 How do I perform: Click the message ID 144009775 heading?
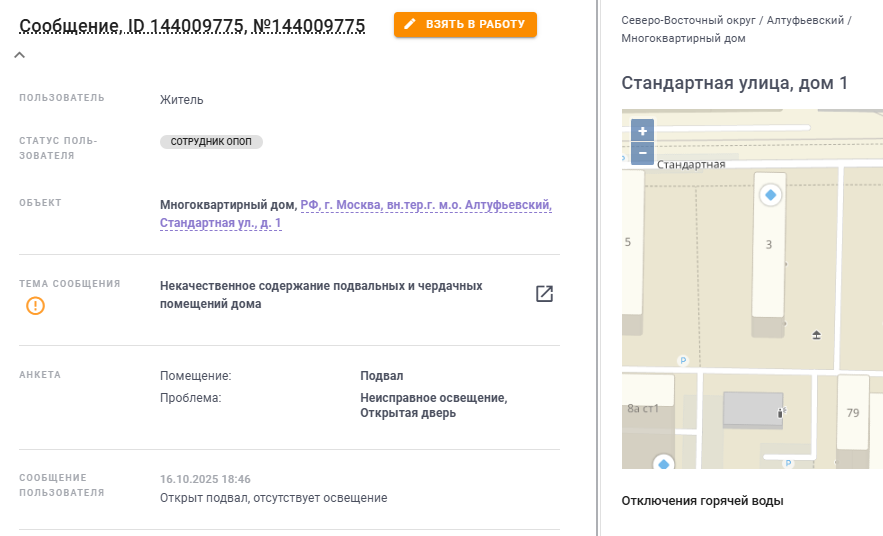click(x=192, y=26)
